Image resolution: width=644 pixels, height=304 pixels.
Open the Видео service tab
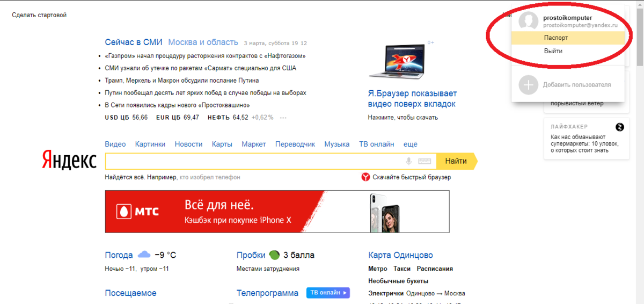[x=115, y=144]
